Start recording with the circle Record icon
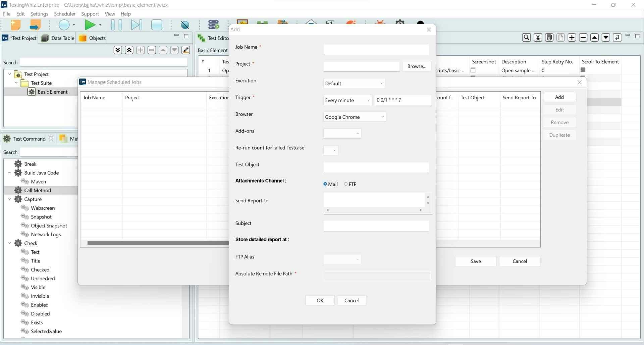The image size is (644, 345). pyautogui.click(x=64, y=25)
